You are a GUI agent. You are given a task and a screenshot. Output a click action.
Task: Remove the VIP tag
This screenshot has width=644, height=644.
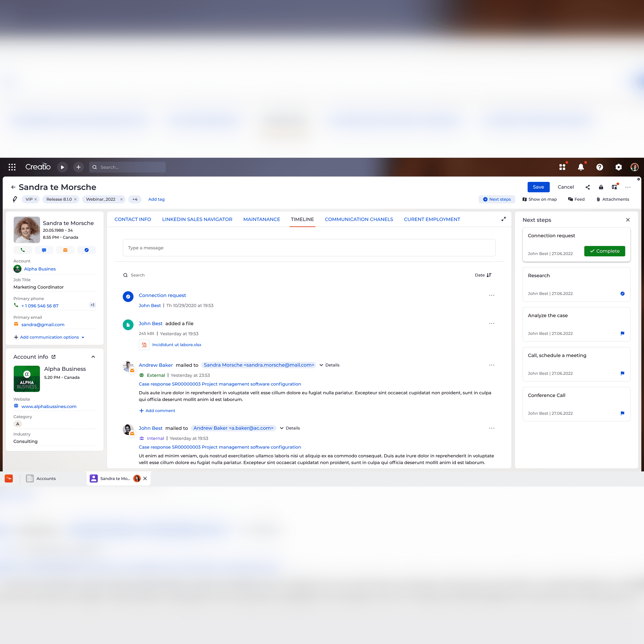point(36,199)
